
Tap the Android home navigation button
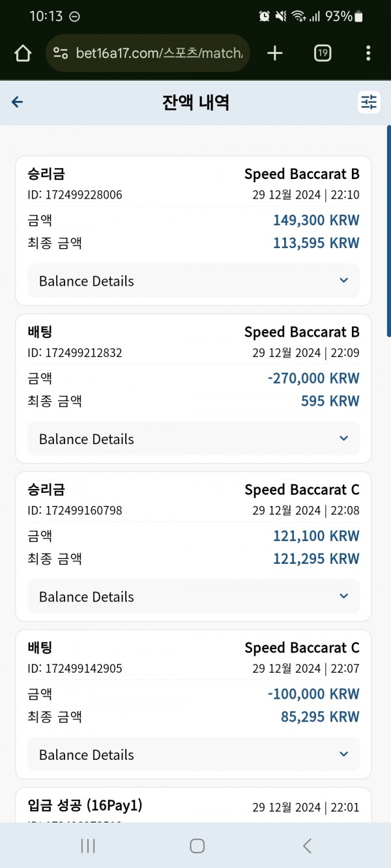197,845
